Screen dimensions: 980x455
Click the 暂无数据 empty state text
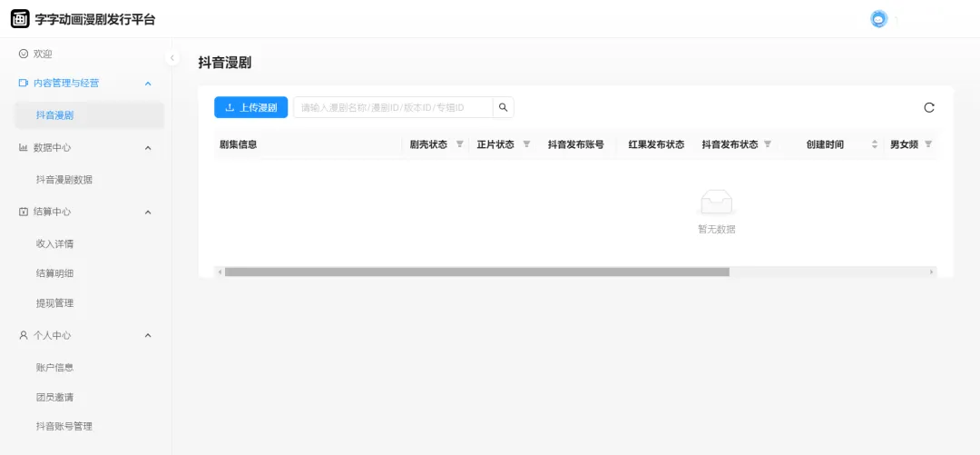click(x=716, y=230)
